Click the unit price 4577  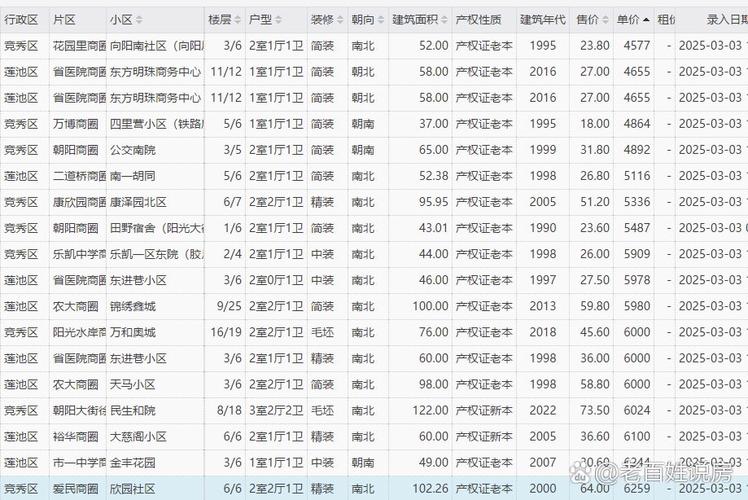click(x=637, y=46)
